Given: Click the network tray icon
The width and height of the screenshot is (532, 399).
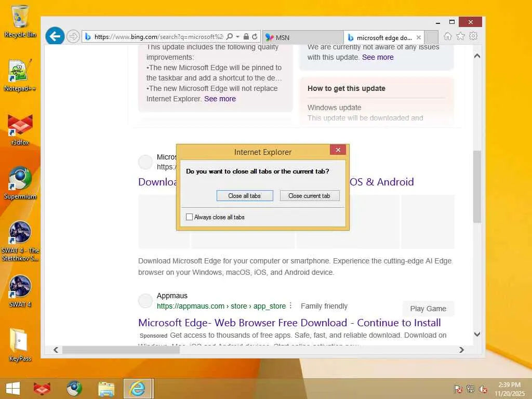Looking at the screenshot, I should (x=470, y=389).
